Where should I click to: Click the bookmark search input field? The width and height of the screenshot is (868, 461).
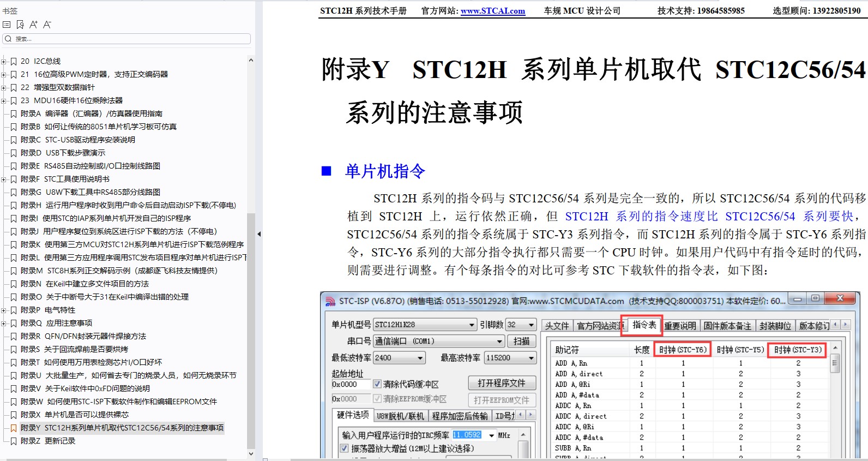click(131, 39)
